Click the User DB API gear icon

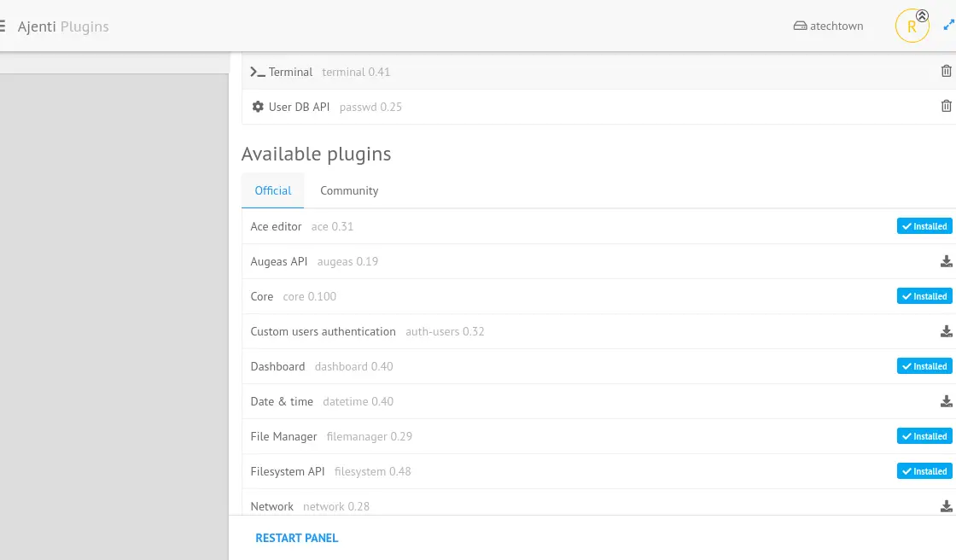(x=258, y=107)
